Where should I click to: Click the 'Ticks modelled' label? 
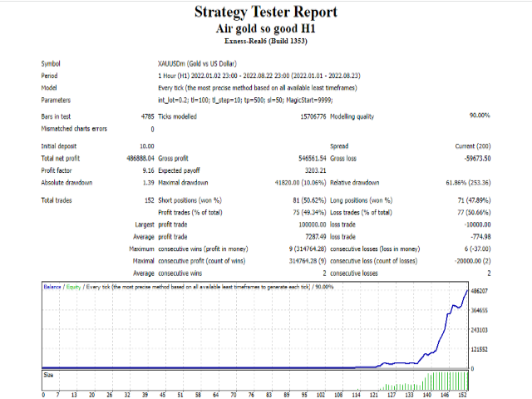coord(177,116)
